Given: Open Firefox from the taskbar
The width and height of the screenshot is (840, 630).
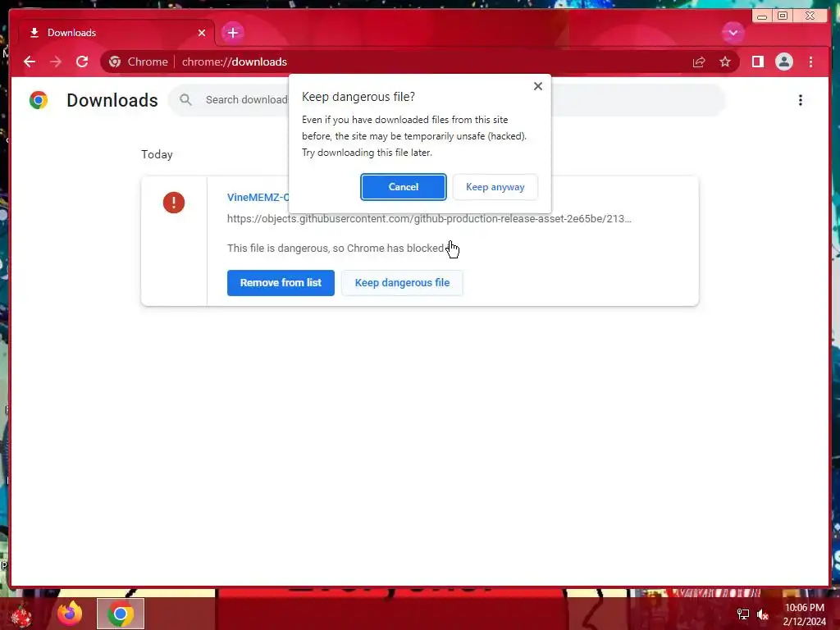Looking at the screenshot, I should 70,614.
